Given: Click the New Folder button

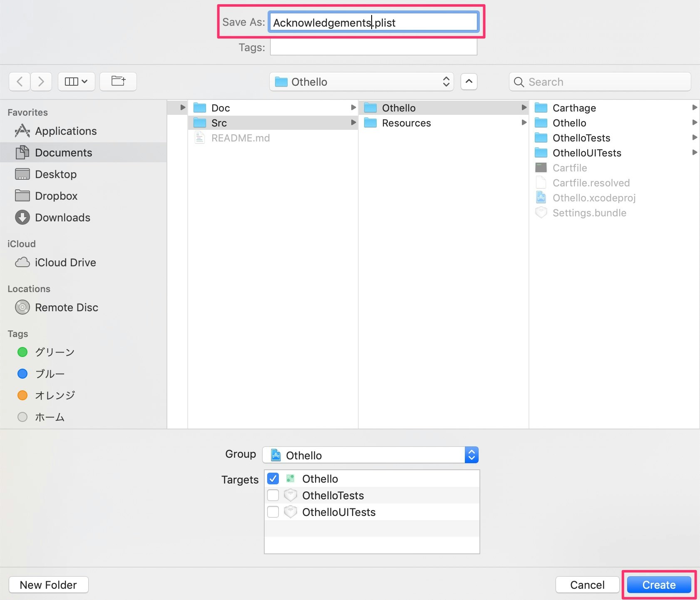Looking at the screenshot, I should click(48, 585).
